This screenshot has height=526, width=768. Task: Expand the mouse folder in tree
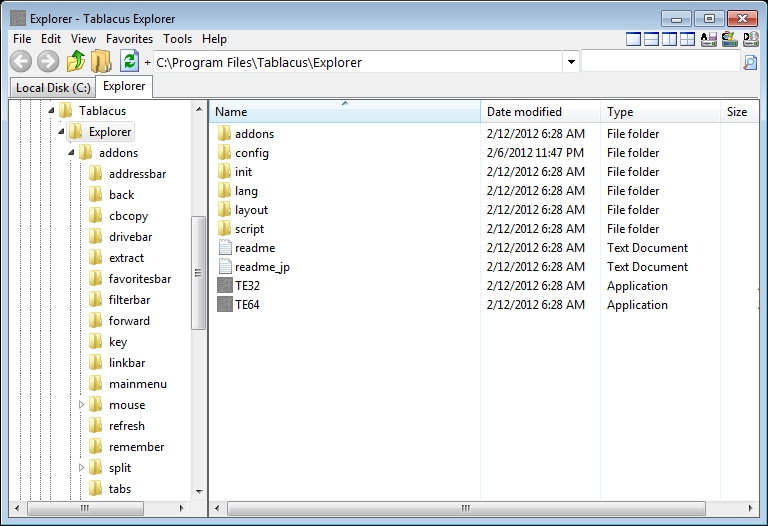pos(81,405)
